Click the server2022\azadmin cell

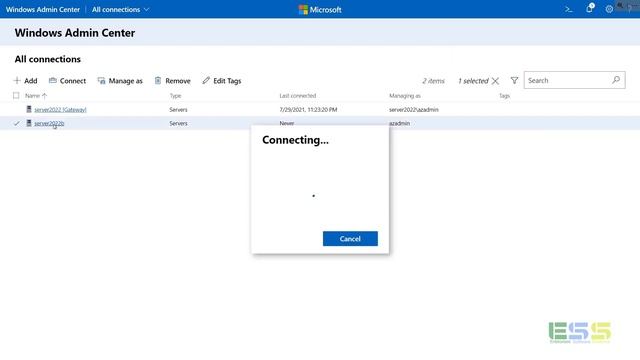[x=413, y=109]
